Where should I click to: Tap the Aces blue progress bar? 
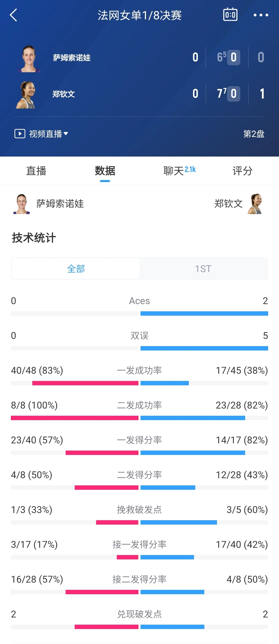(204, 314)
